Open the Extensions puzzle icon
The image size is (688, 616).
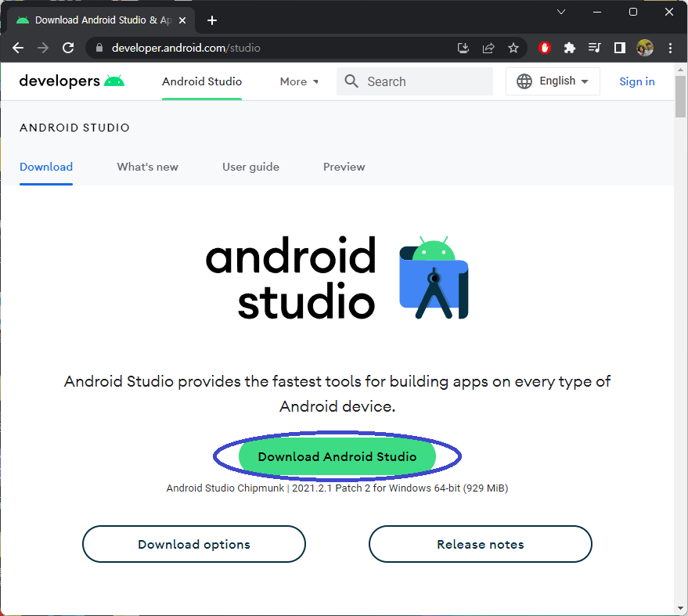point(570,48)
